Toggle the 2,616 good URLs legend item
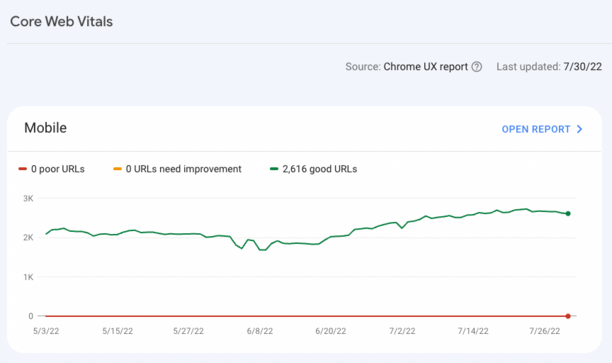The height and width of the screenshot is (363, 612). [313, 169]
